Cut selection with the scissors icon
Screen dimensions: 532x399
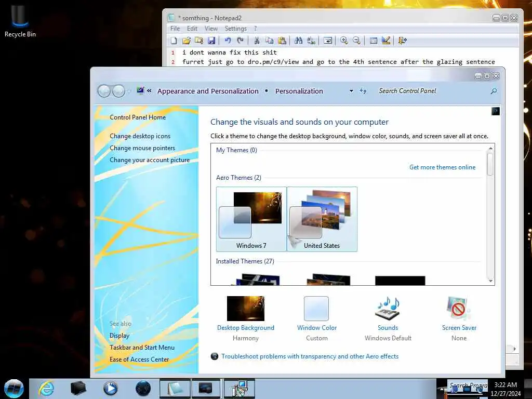click(257, 41)
